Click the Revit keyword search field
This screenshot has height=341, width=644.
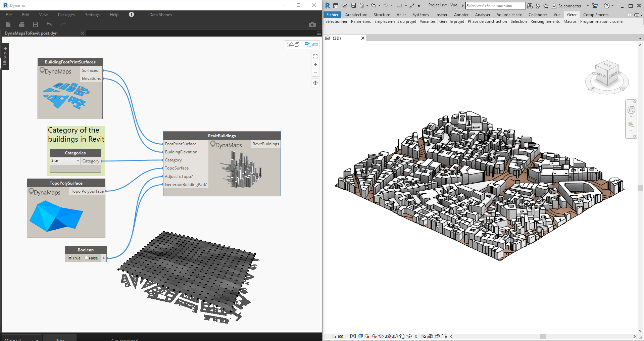495,6
